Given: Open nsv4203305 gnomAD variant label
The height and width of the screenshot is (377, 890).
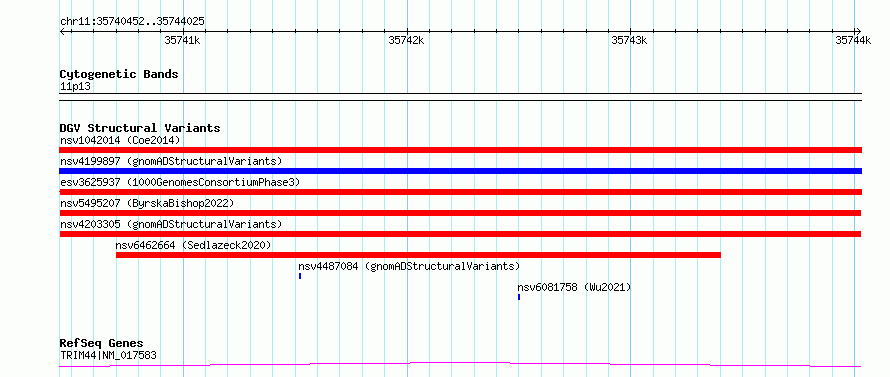Looking at the screenshot, I should (x=171, y=224).
